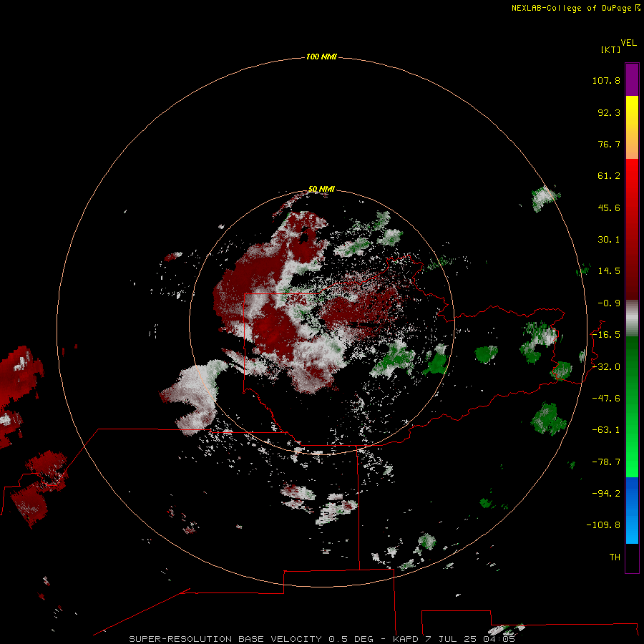Click the -16.5 velocity scale value
This screenshot has height=644, width=644.
pyautogui.click(x=606, y=335)
